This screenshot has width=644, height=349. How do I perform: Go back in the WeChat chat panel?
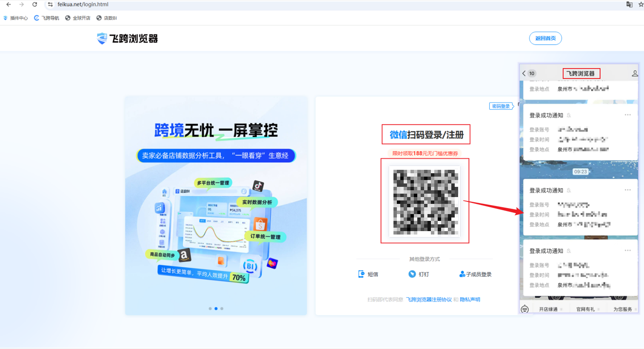(x=524, y=74)
